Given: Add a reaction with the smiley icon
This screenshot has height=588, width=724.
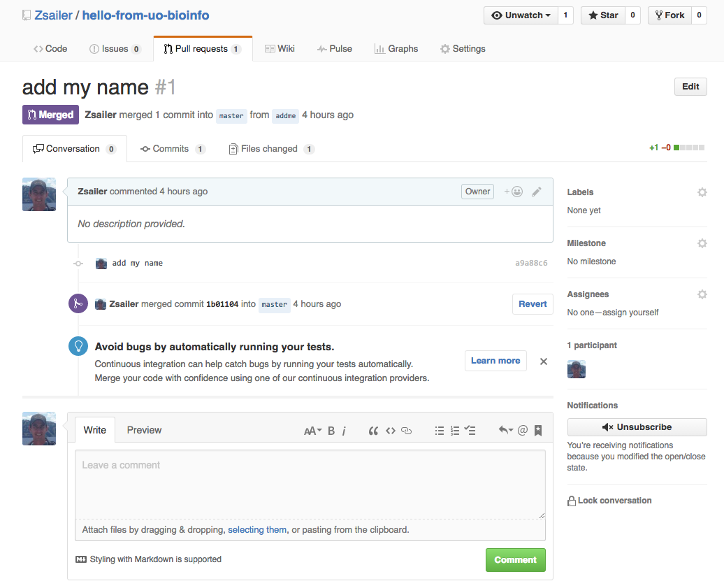Looking at the screenshot, I should coord(514,192).
